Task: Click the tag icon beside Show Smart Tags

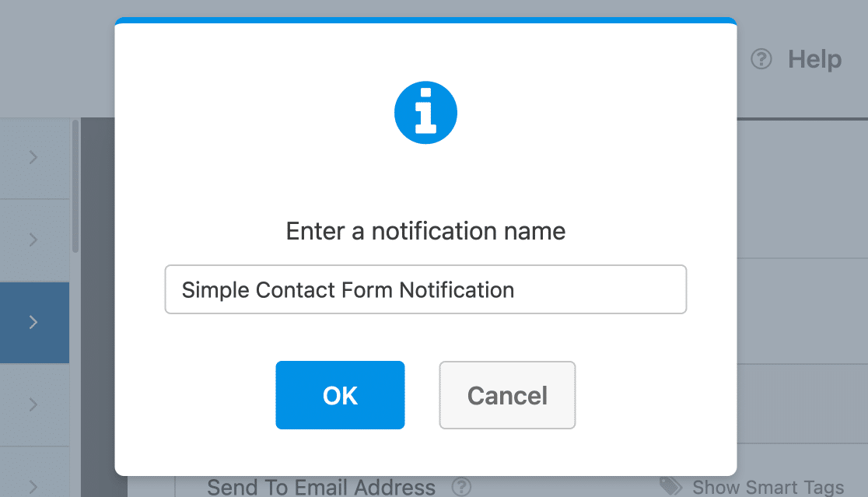Action: coord(671,487)
